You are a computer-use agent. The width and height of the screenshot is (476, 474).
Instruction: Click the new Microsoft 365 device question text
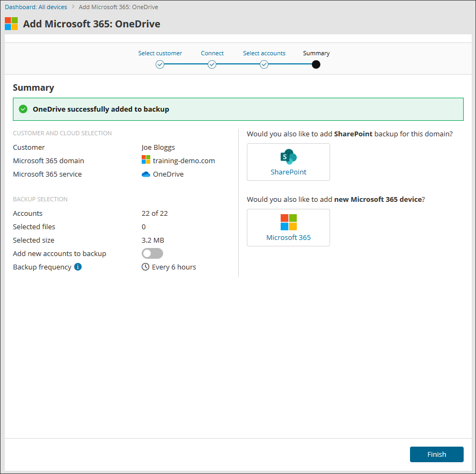[x=336, y=200]
